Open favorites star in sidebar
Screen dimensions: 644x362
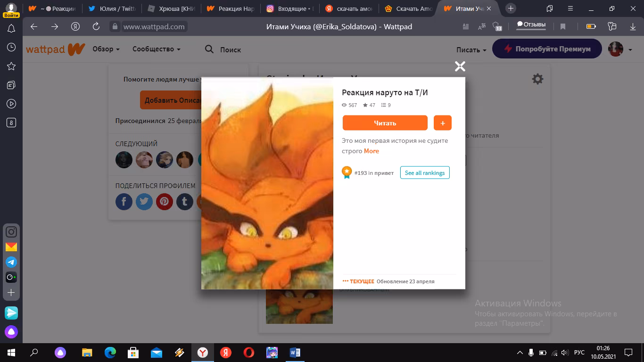pyautogui.click(x=11, y=66)
